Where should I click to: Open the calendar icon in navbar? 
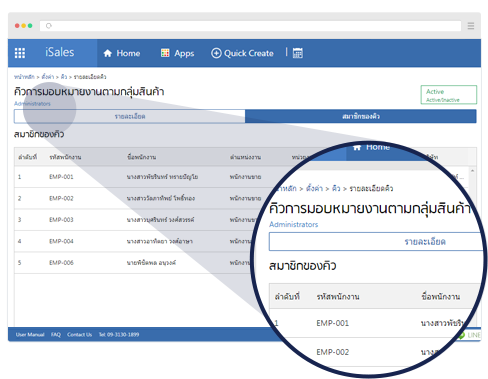(298, 53)
